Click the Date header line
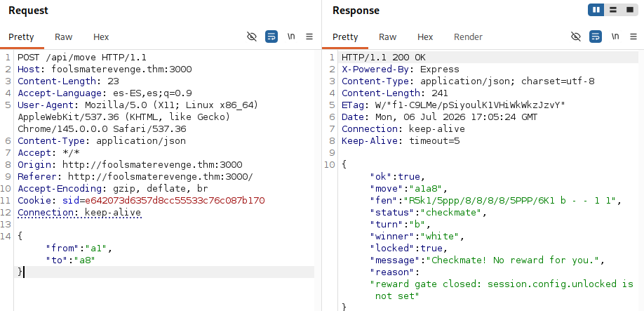This screenshot has width=644, height=311. point(439,117)
